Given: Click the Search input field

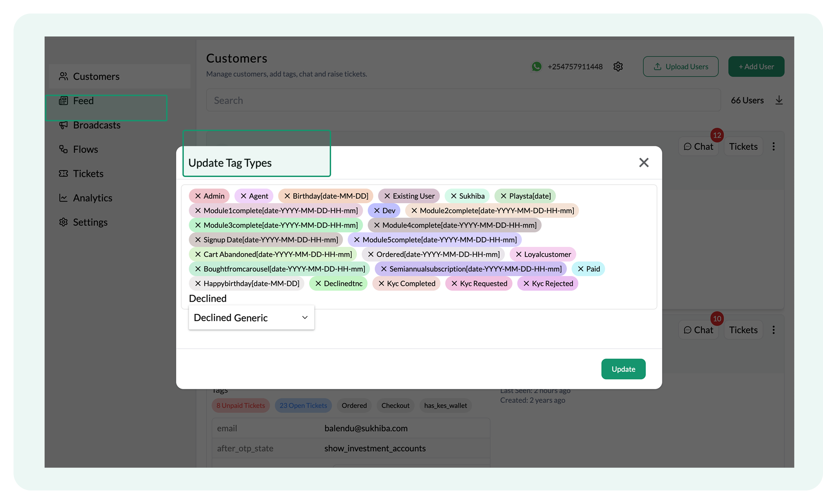Looking at the screenshot, I should point(463,100).
